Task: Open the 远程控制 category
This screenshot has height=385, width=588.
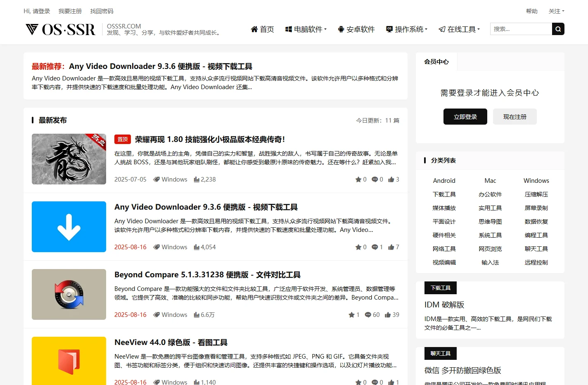Action: coord(536,262)
